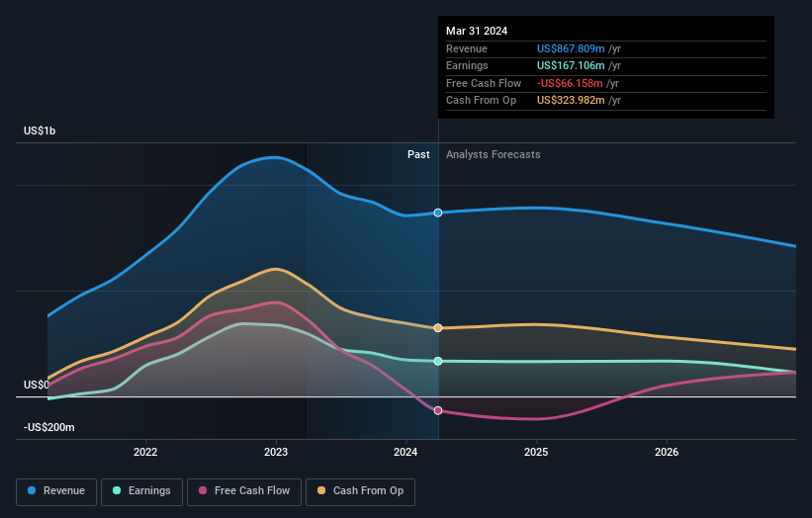The image size is (812, 518).
Task: Click the orange Cash From Op legend dot
Action: coord(321,490)
